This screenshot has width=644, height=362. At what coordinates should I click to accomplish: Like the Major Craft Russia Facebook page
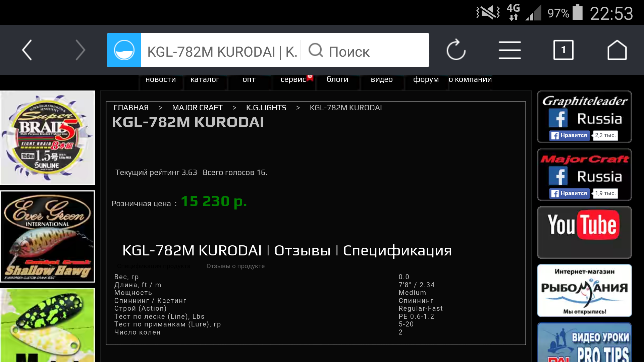coord(569,193)
